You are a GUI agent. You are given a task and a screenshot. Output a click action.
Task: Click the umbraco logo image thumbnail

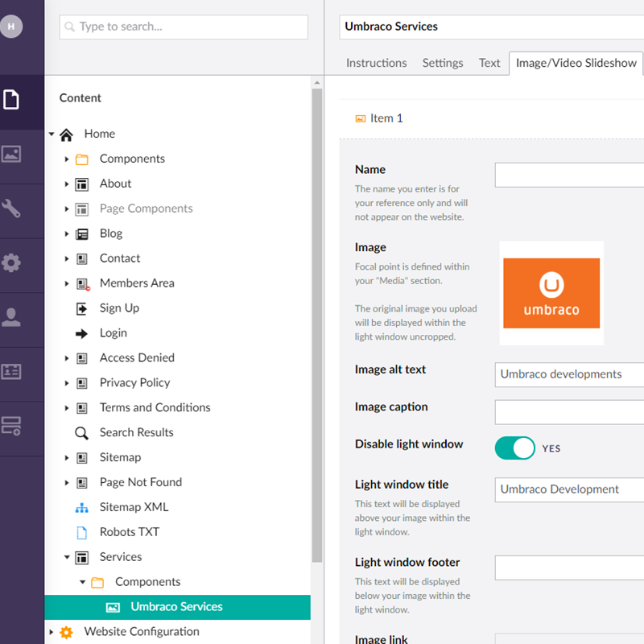pos(551,293)
